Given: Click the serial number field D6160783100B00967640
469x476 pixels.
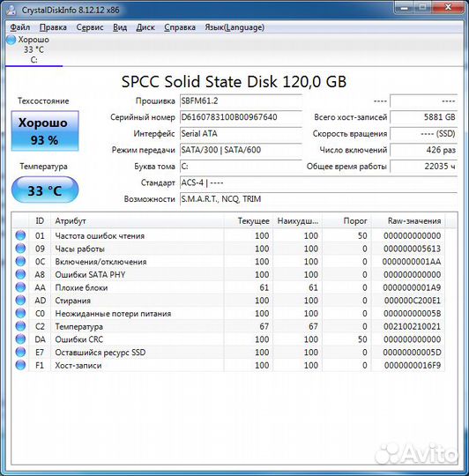Looking at the screenshot, I should (x=241, y=117).
